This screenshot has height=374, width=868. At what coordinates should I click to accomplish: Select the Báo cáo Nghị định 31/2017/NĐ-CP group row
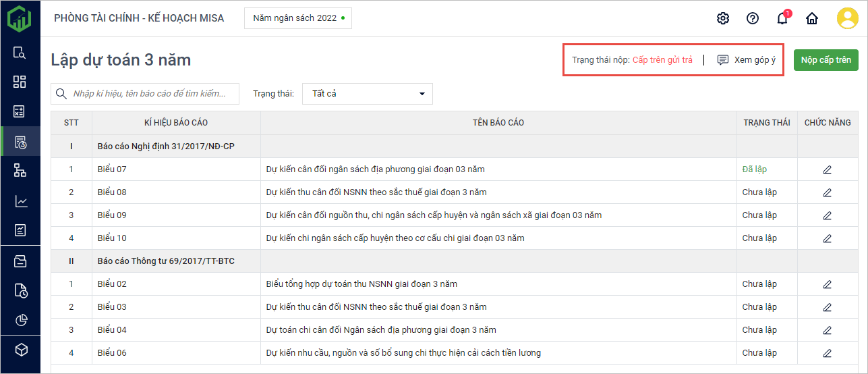point(166,146)
